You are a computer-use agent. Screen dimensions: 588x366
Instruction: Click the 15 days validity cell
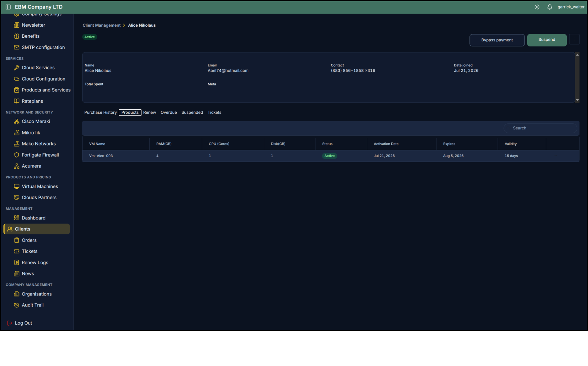click(x=511, y=156)
